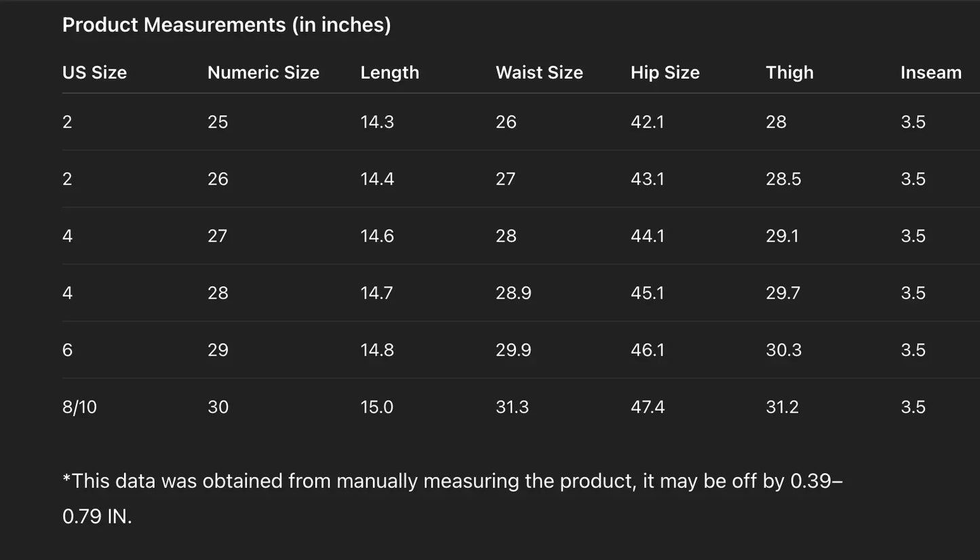Click numeric size 25 cell
This screenshot has height=560, width=980.
tap(218, 122)
